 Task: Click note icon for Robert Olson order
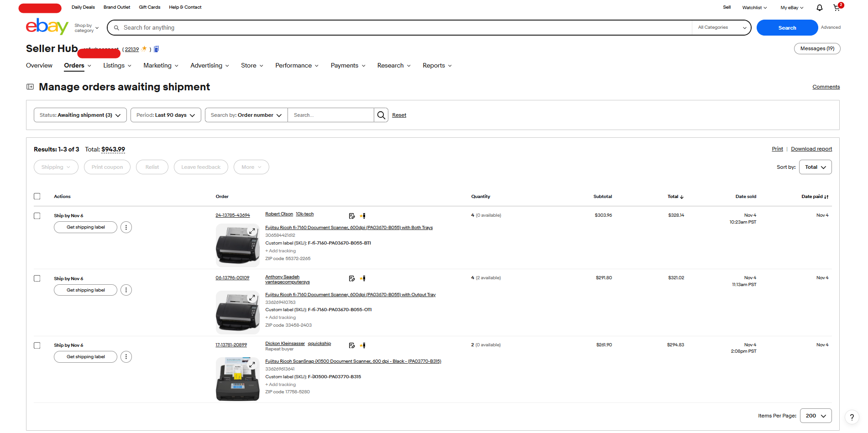[x=352, y=216]
